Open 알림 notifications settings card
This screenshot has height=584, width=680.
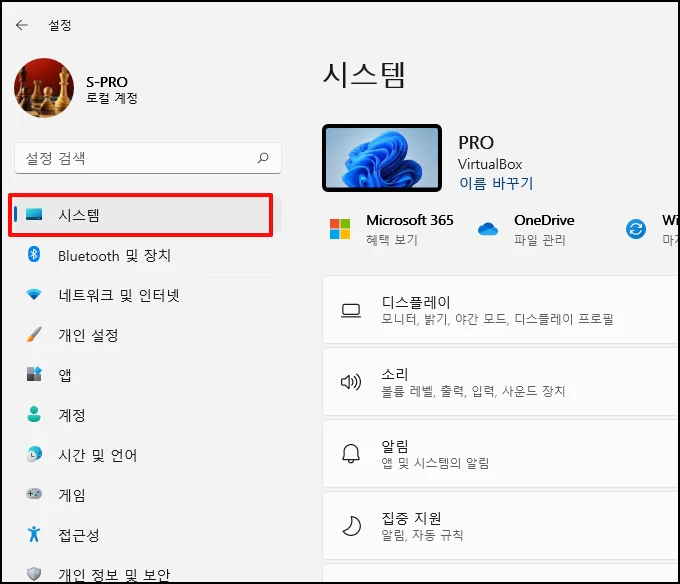click(500, 453)
